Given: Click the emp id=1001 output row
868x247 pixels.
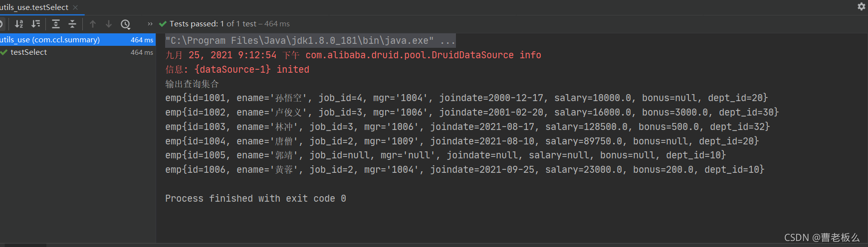Looking at the screenshot, I should pyautogui.click(x=466, y=98).
